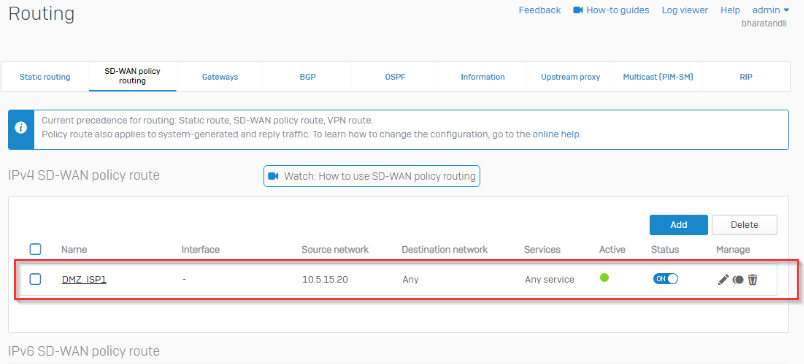Open the Log viewer link
Screen dimensions: 804x364
(x=685, y=10)
